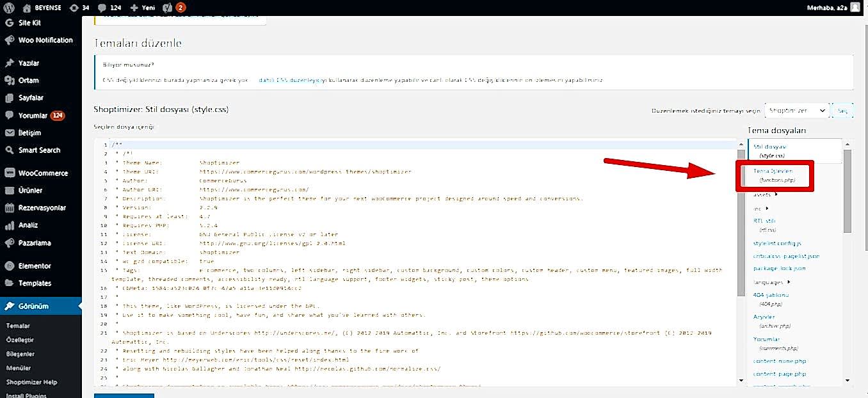Open criticalcss-pagelist.json file
868x398 pixels.
click(786, 256)
